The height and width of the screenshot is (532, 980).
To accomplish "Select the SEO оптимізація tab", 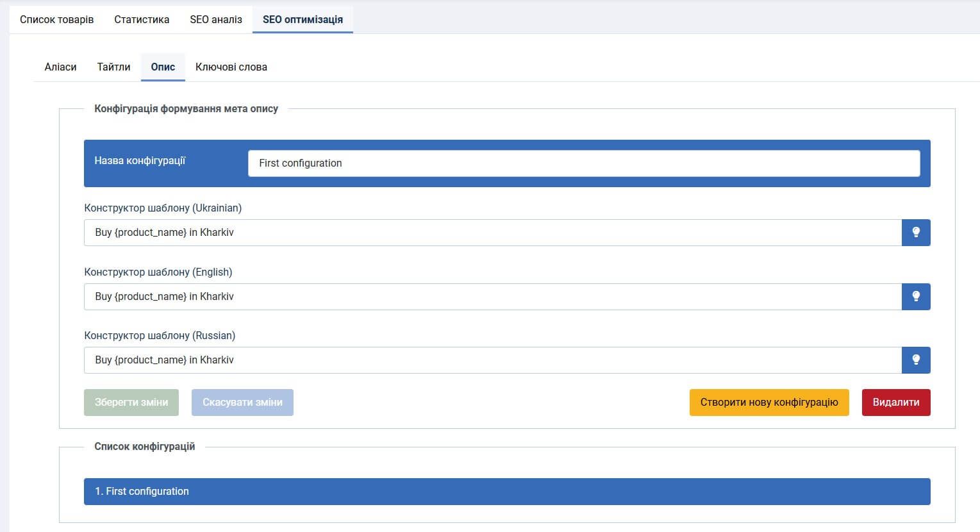I will tap(303, 19).
